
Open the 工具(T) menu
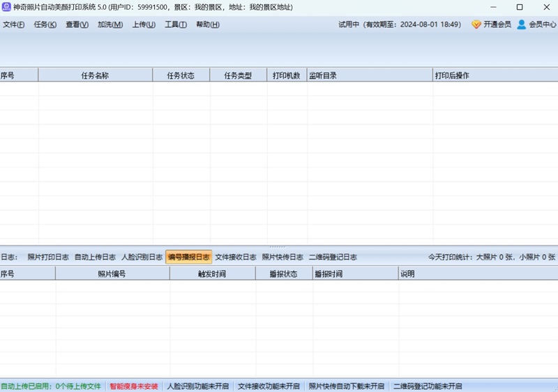(175, 24)
